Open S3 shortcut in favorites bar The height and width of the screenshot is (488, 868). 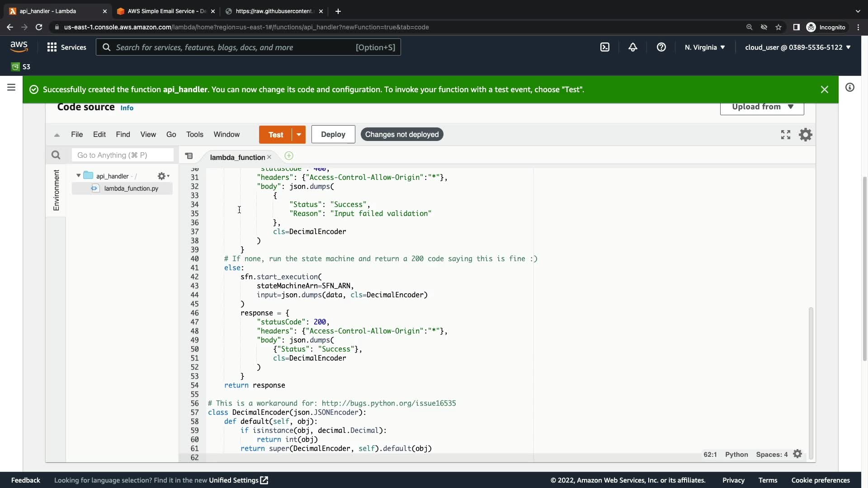(21, 67)
